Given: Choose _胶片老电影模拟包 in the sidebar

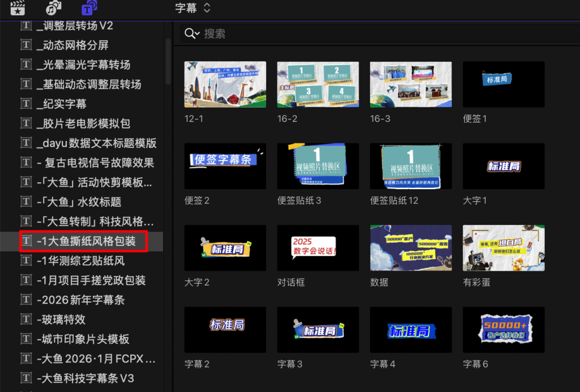Looking at the screenshot, I should [83, 123].
